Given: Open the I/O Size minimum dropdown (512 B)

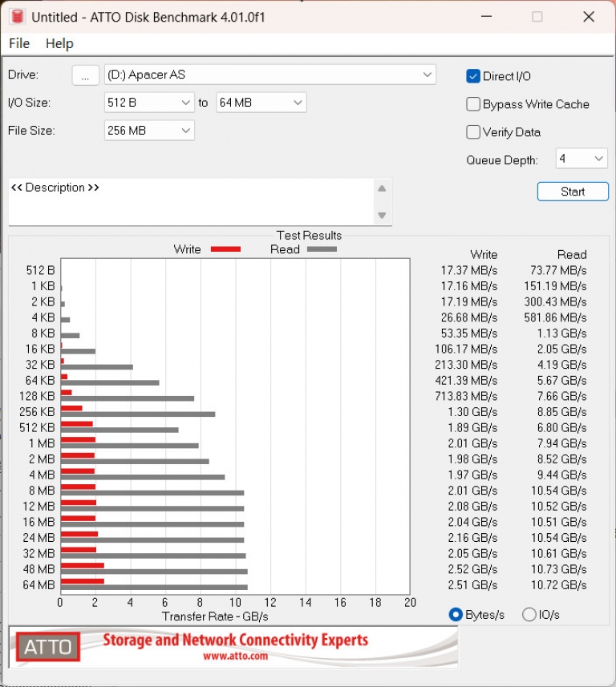Looking at the screenshot, I should [149, 103].
